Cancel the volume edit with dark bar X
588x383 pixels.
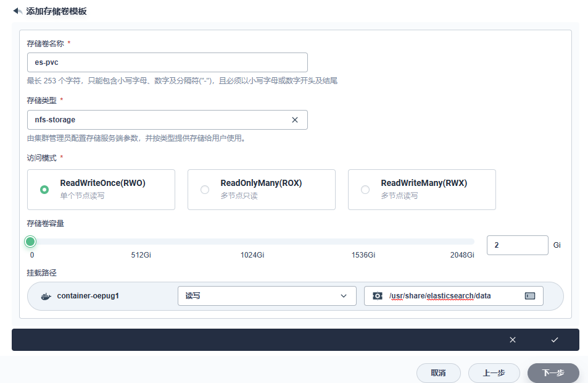(513, 340)
